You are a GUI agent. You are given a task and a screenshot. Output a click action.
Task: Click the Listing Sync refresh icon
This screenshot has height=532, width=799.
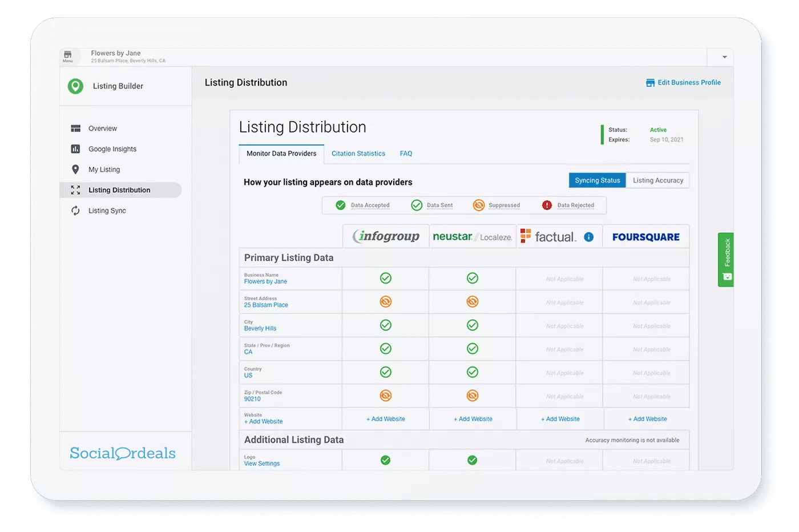tap(75, 211)
